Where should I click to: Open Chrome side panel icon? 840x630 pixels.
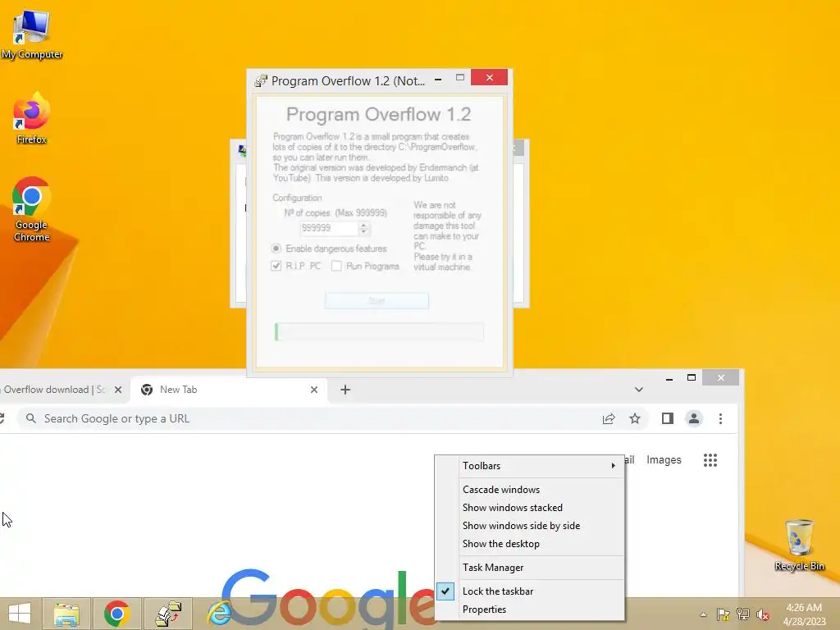pos(668,418)
